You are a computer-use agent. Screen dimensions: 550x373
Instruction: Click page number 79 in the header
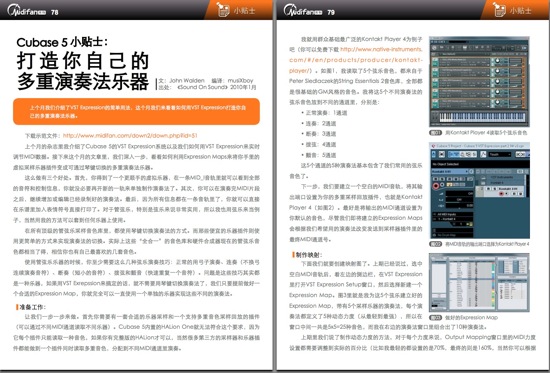point(331,12)
